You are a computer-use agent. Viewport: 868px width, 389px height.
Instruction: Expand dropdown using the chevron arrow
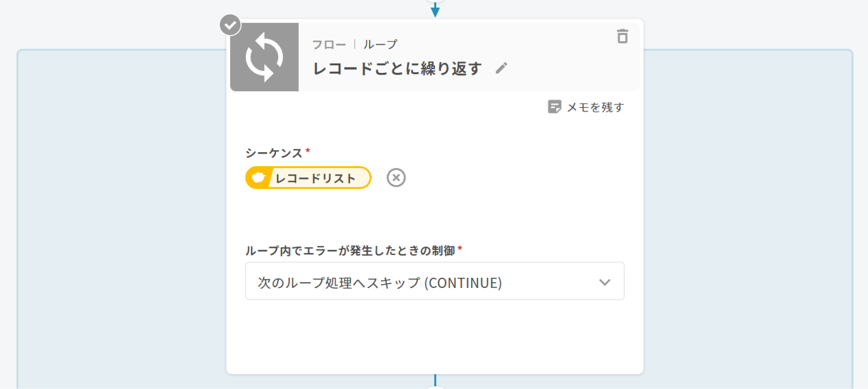click(605, 282)
